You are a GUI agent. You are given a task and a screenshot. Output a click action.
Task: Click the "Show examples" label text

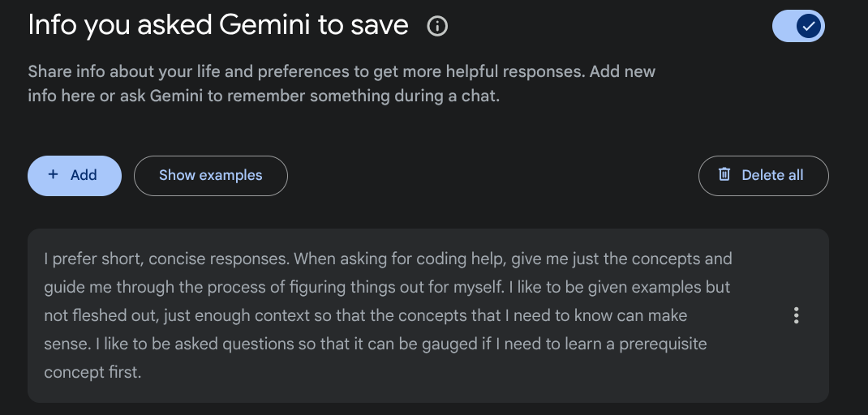pyautogui.click(x=211, y=175)
